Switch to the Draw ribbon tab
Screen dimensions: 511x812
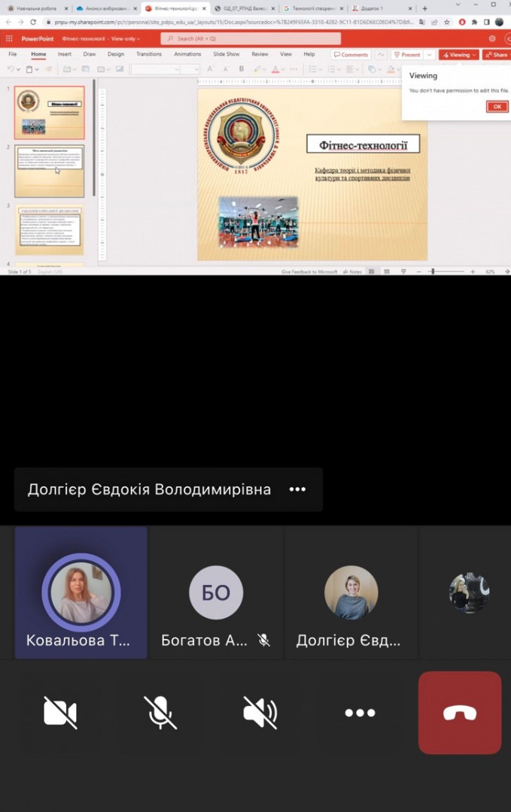pyautogui.click(x=89, y=54)
